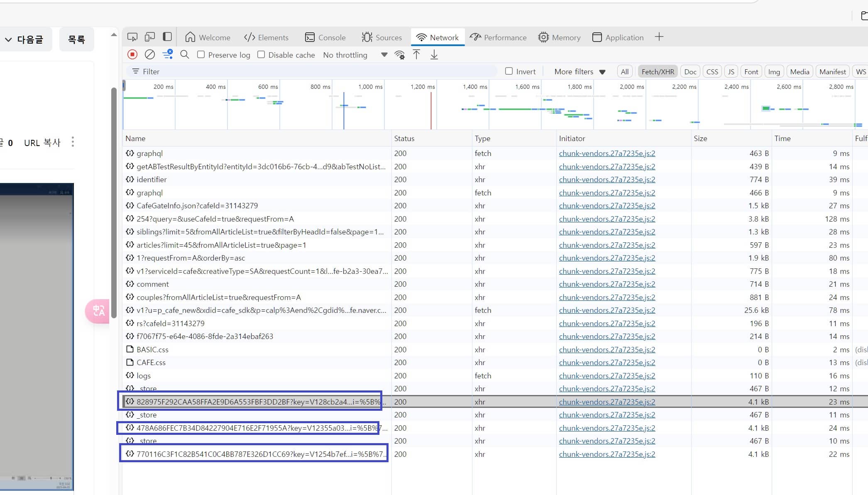This screenshot has width=868, height=495.
Task: Select the couples?fromAllArticleList request row
Action: (257, 297)
